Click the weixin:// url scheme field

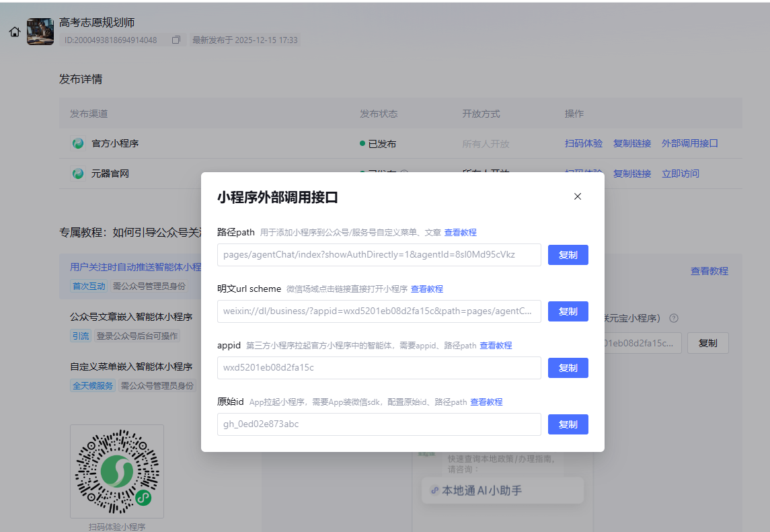(379, 311)
